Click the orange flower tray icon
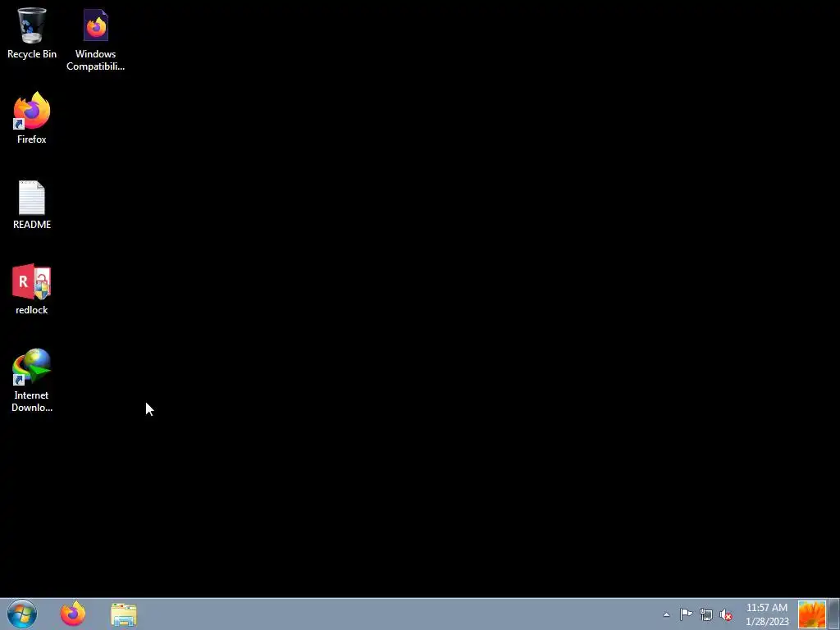The image size is (840, 630). [812, 614]
